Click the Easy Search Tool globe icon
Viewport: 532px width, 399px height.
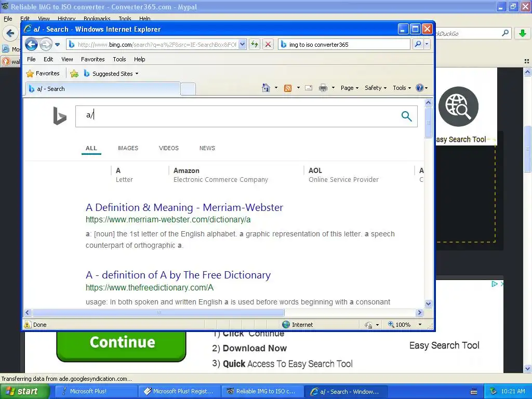pos(458,106)
